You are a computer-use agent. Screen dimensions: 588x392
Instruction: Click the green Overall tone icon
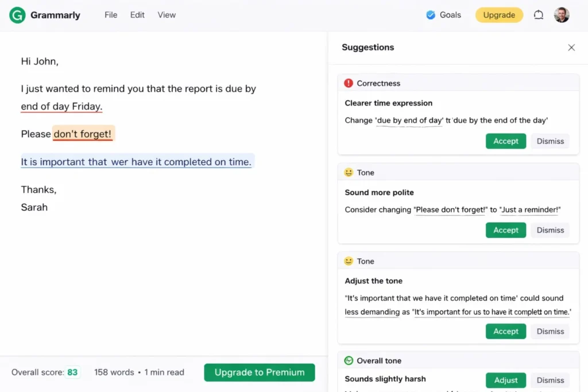coord(349,360)
